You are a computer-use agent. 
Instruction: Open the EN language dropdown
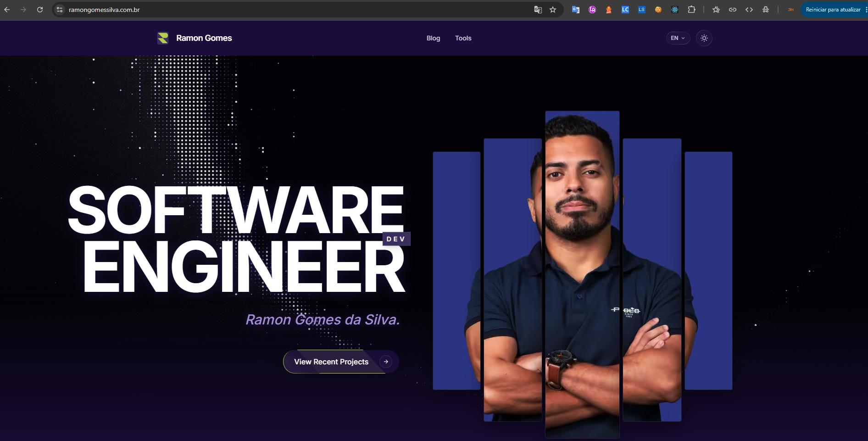678,38
